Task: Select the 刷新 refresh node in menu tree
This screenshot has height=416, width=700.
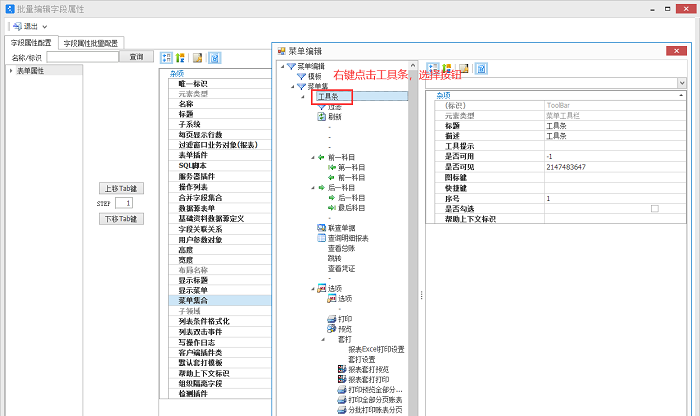Action: tap(334, 117)
